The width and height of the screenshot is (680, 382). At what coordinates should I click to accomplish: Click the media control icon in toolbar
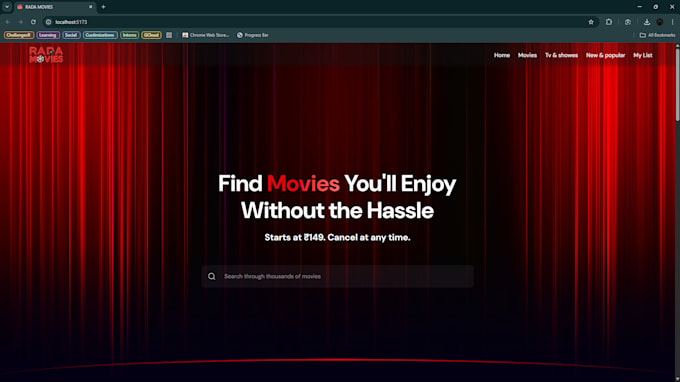(x=628, y=22)
